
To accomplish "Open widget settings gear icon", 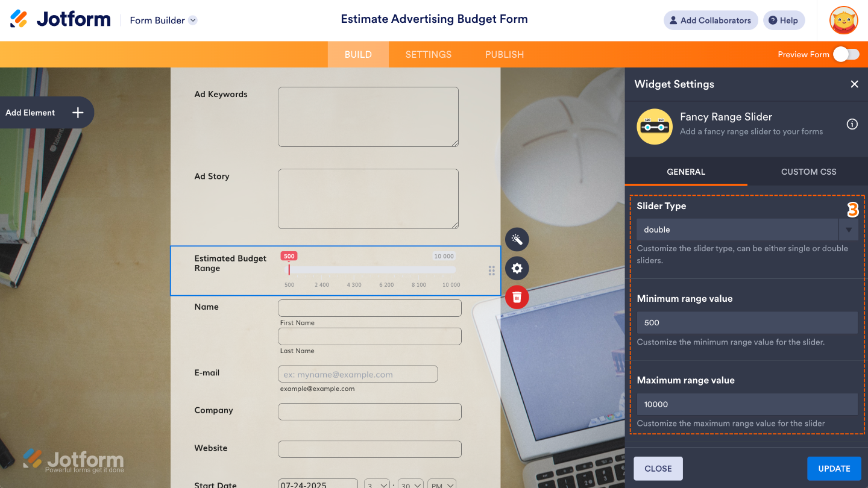I will (517, 268).
